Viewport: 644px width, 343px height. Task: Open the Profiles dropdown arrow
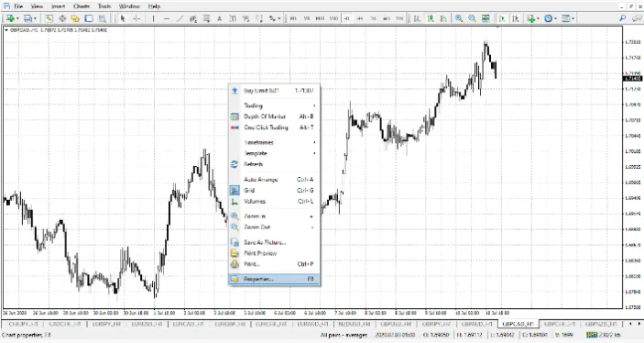coord(35,18)
